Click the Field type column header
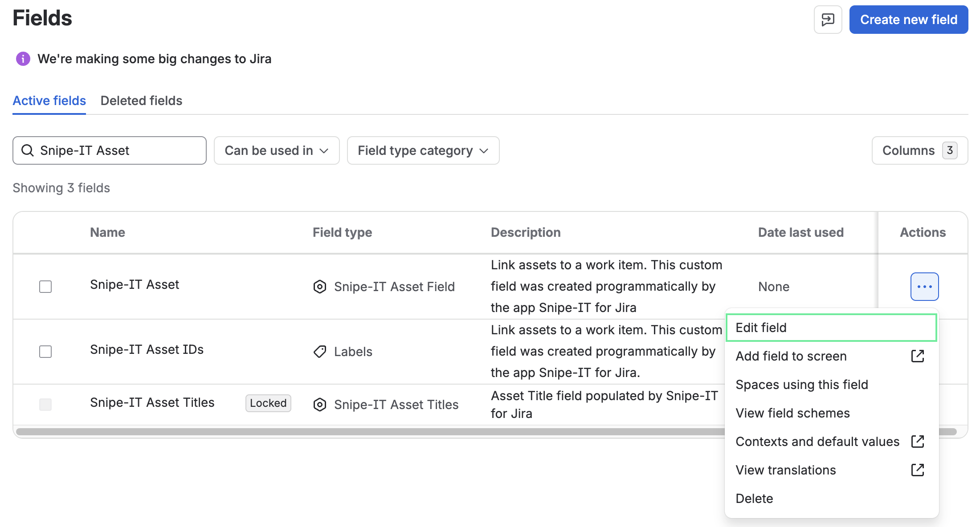Image resolution: width=980 pixels, height=527 pixels. point(342,232)
